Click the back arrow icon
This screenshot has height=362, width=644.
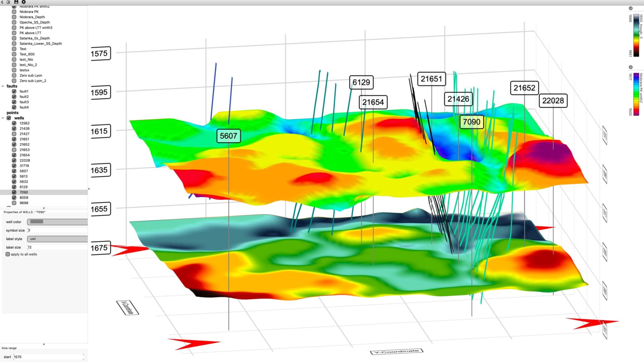[2, 2]
